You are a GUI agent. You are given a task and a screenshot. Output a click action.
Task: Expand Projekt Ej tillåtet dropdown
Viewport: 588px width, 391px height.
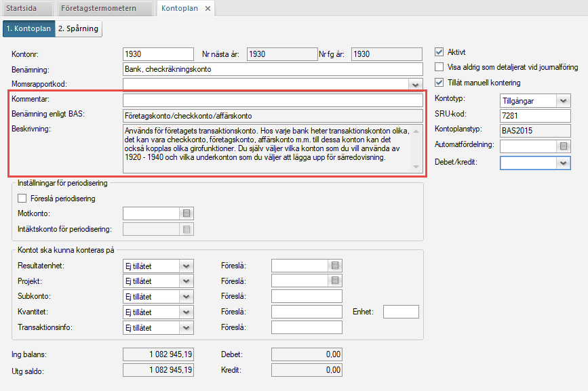[x=187, y=281]
